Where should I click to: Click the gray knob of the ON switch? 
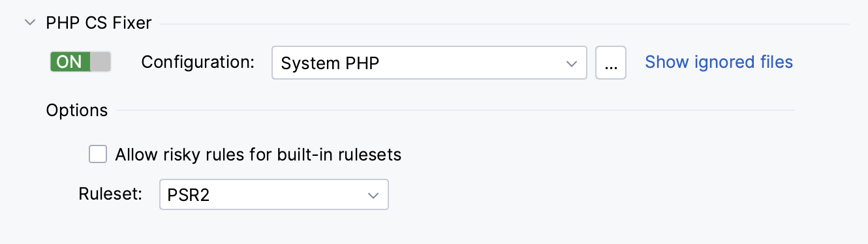click(101, 62)
